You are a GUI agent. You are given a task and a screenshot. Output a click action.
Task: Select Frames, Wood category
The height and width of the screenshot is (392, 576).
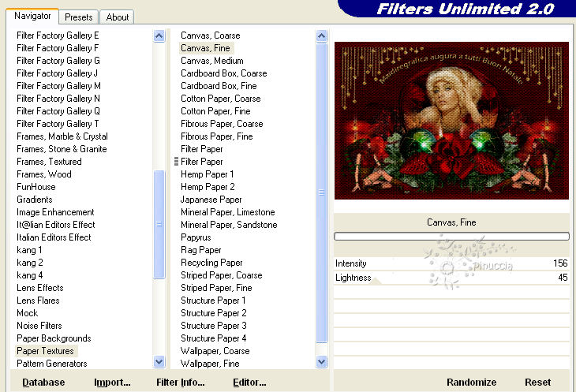tap(43, 174)
